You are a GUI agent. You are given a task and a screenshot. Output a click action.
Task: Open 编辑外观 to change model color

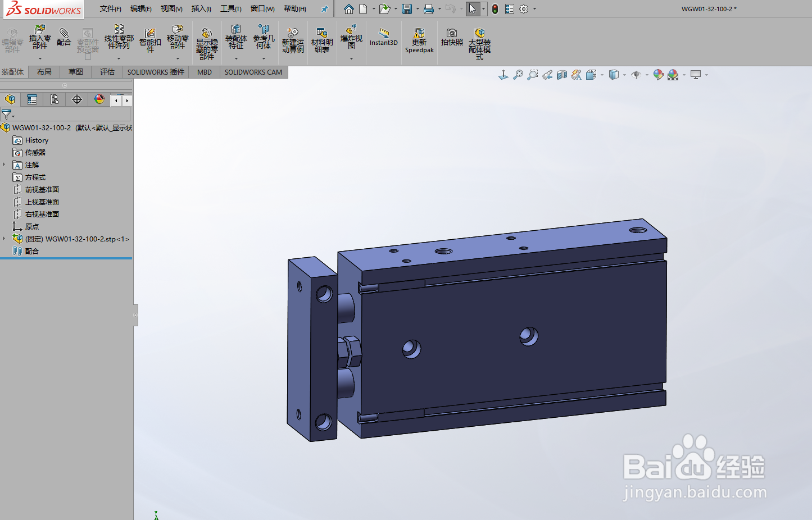click(659, 74)
